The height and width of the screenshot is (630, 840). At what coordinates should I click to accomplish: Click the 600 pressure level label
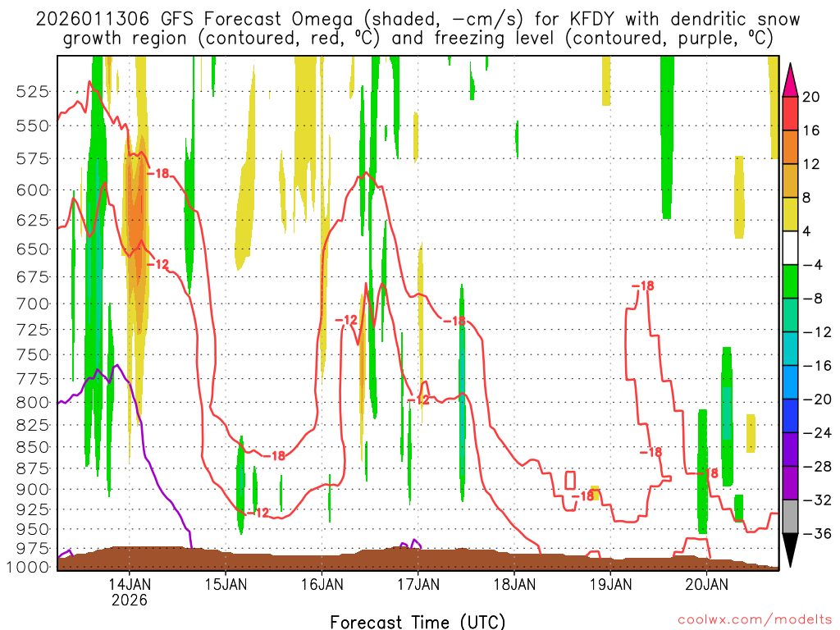click(33, 190)
